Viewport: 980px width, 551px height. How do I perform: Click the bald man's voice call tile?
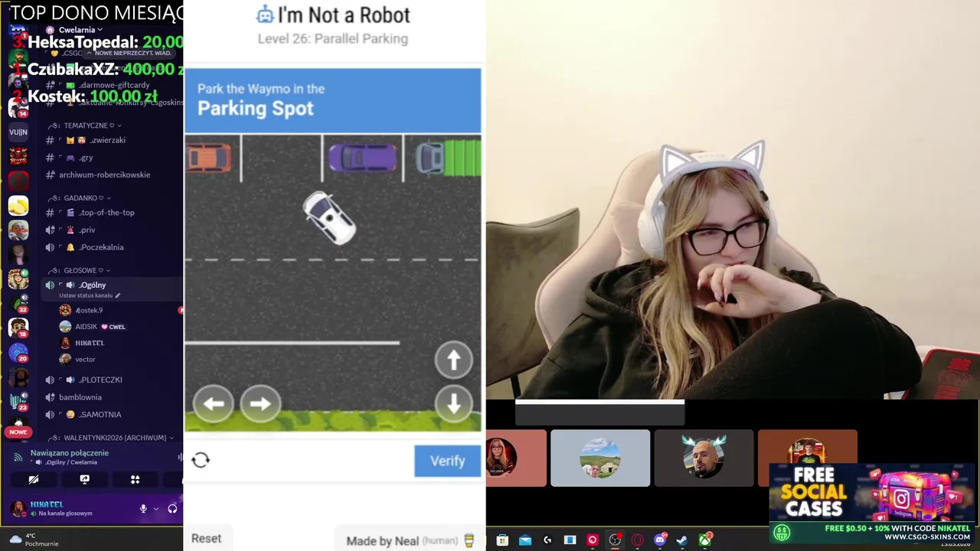tap(704, 458)
